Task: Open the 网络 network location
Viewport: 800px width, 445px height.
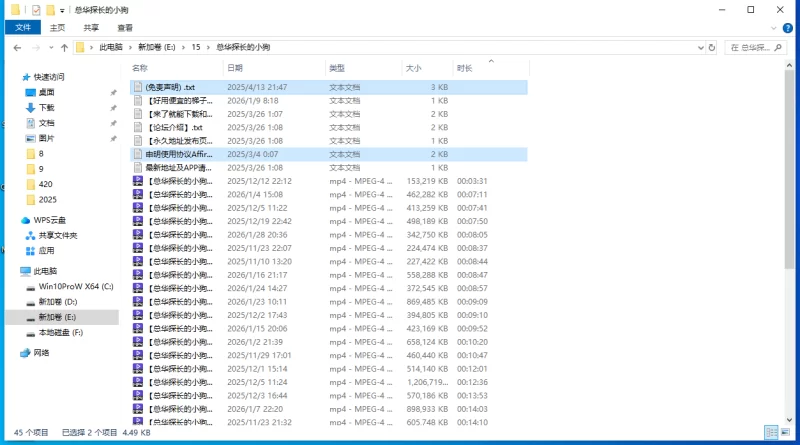Action: click(x=41, y=353)
